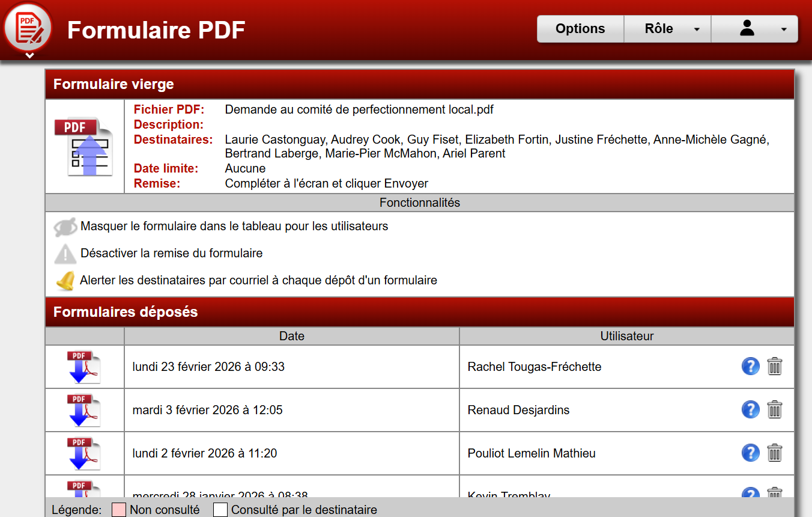
Task: Toggle Désactiver la remise du formulaire
Action: point(65,254)
